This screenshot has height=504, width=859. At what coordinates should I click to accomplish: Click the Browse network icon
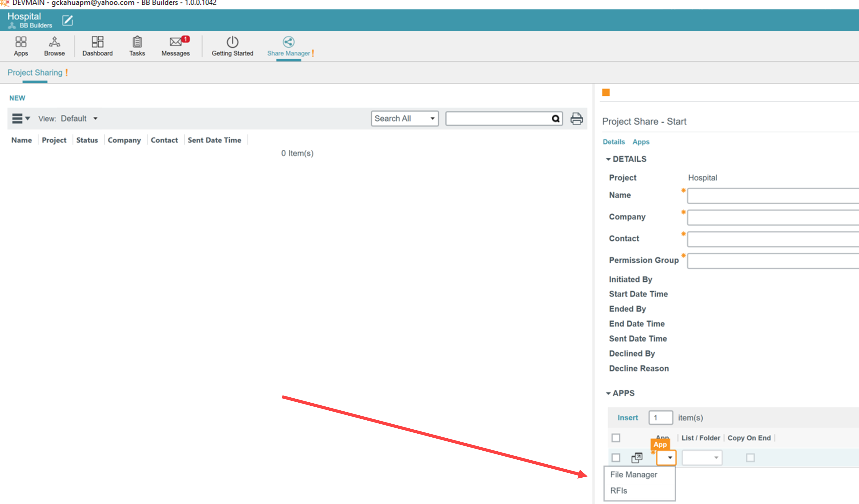(x=54, y=42)
